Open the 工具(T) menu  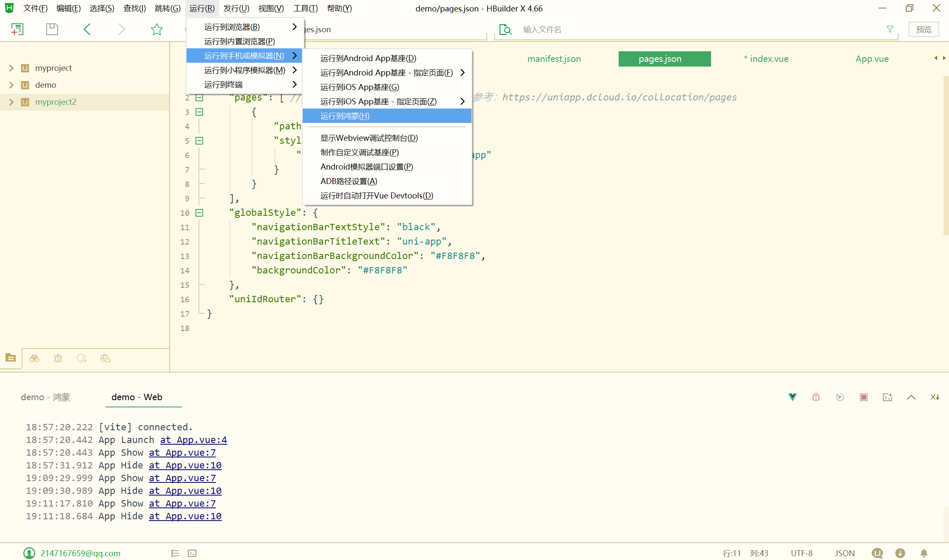click(x=305, y=8)
